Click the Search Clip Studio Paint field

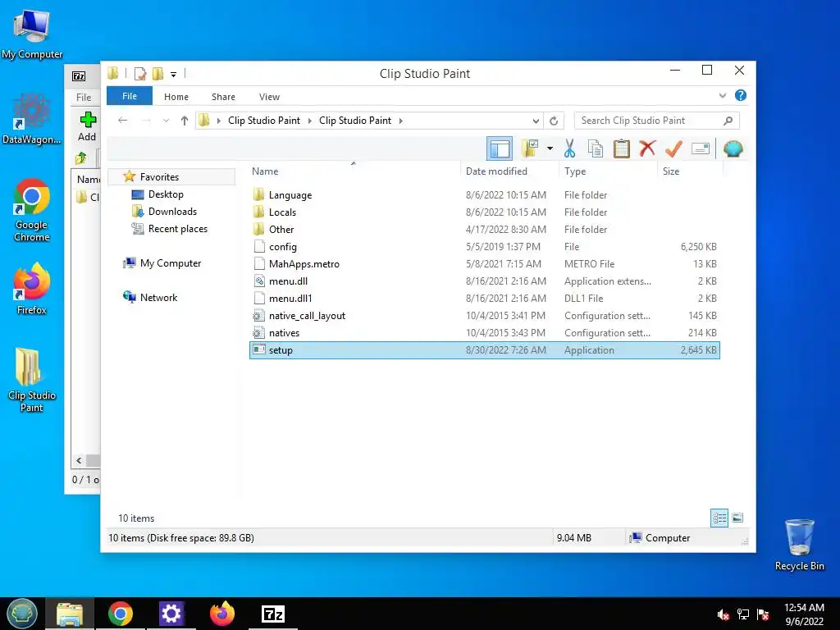pos(656,121)
